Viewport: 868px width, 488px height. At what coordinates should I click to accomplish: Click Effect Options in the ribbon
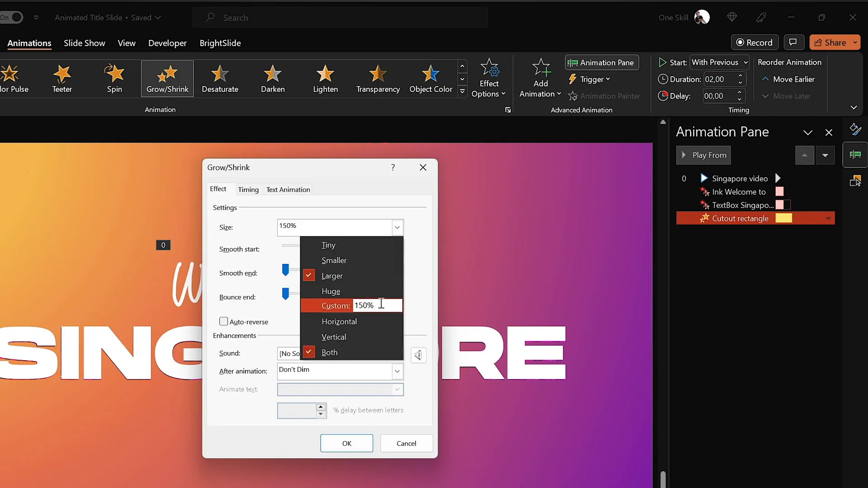(x=490, y=78)
